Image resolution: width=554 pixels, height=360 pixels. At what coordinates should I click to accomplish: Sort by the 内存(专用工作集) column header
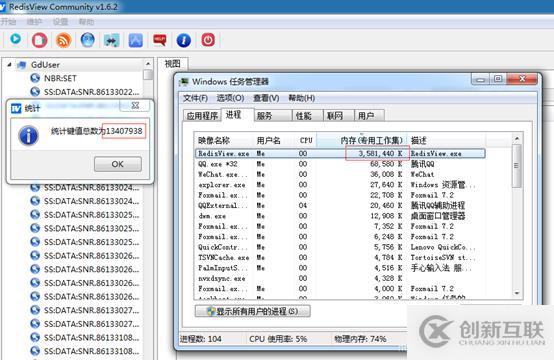(361, 141)
